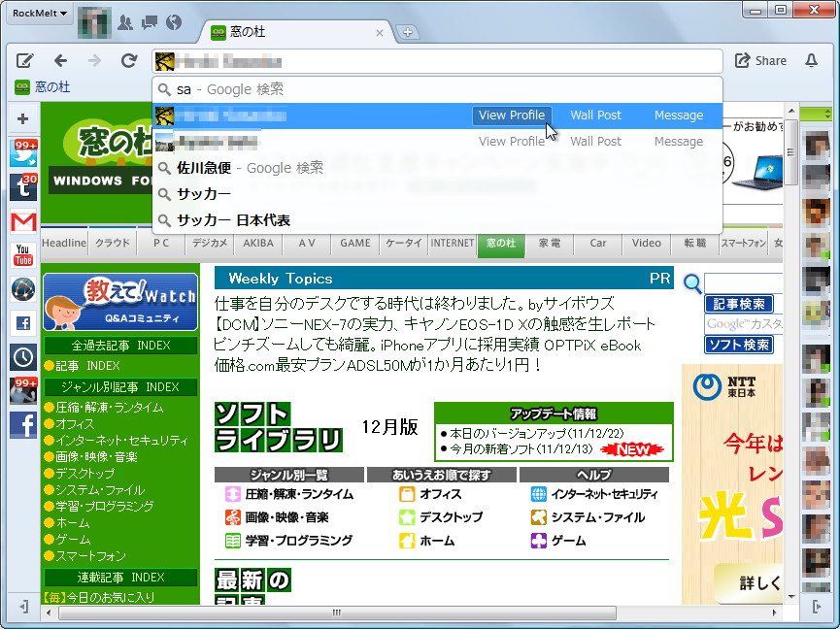Open a new browser tab
The image size is (840, 629).
(406, 31)
